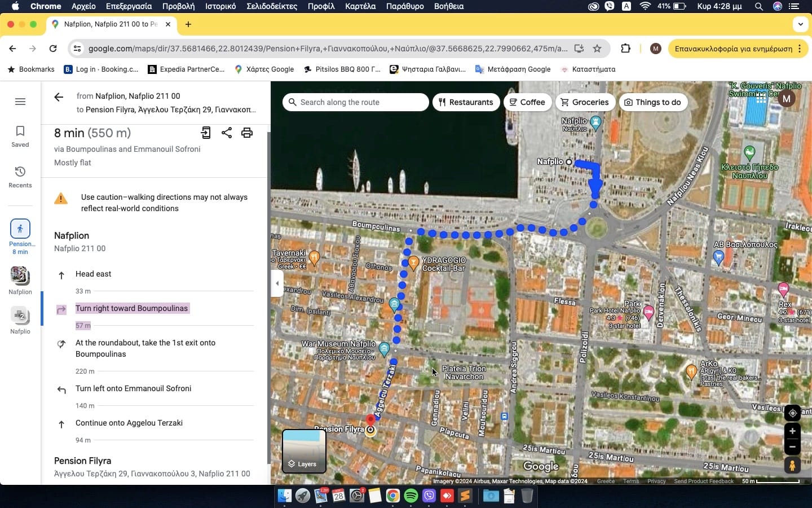Select step Continue onto Aggelou Terzaki
The image size is (812, 508).
[x=129, y=423]
